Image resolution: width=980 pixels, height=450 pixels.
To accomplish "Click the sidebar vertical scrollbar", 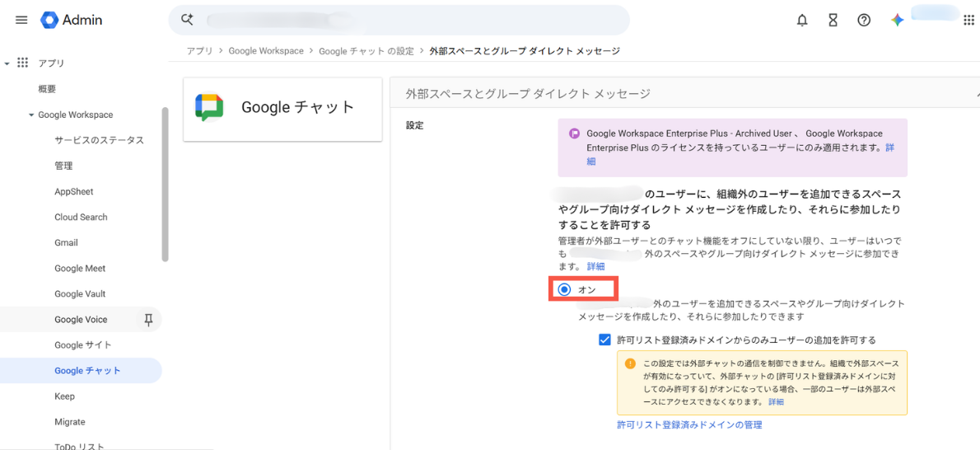I will [x=165, y=185].
